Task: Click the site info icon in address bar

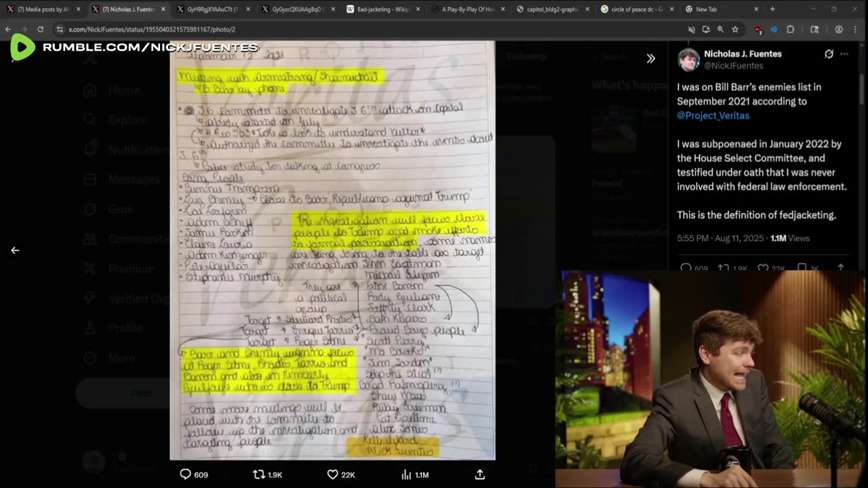Action: tap(60, 30)
